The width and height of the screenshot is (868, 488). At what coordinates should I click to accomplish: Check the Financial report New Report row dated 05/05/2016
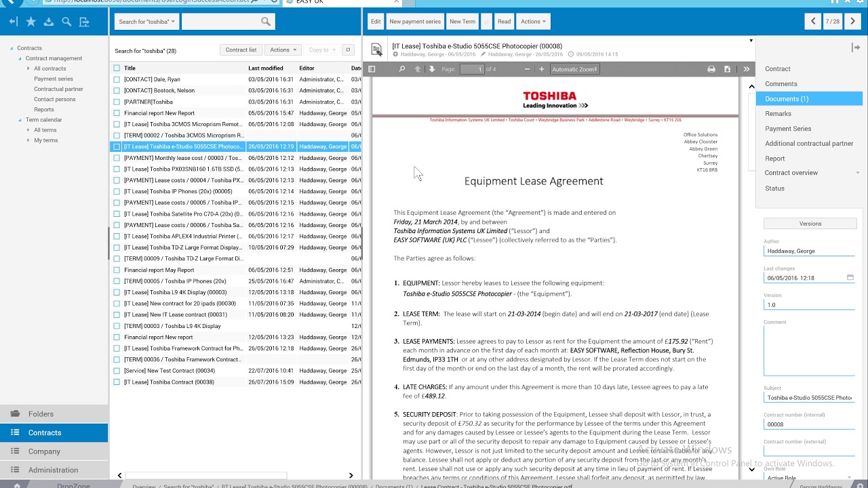[x=117, y=113]
